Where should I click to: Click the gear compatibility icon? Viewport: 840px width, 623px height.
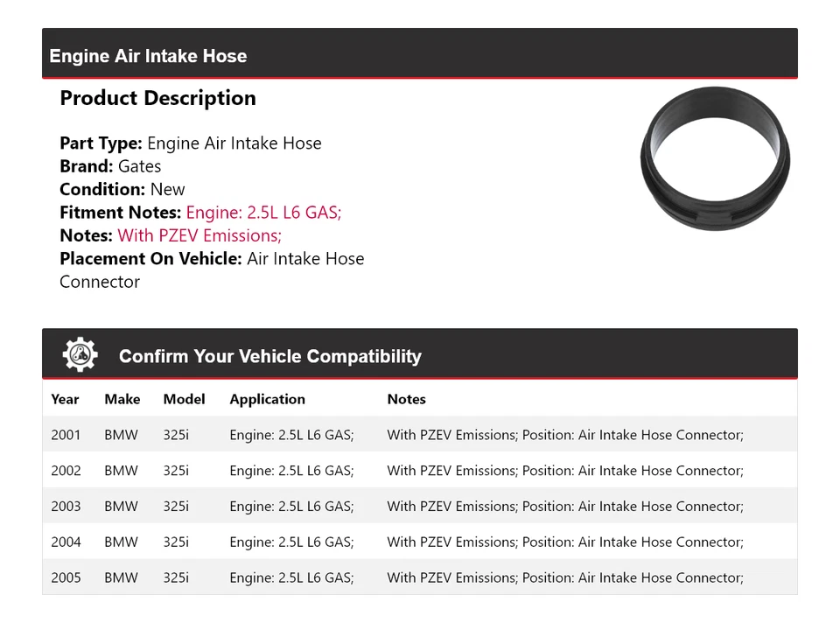[80, 354]
